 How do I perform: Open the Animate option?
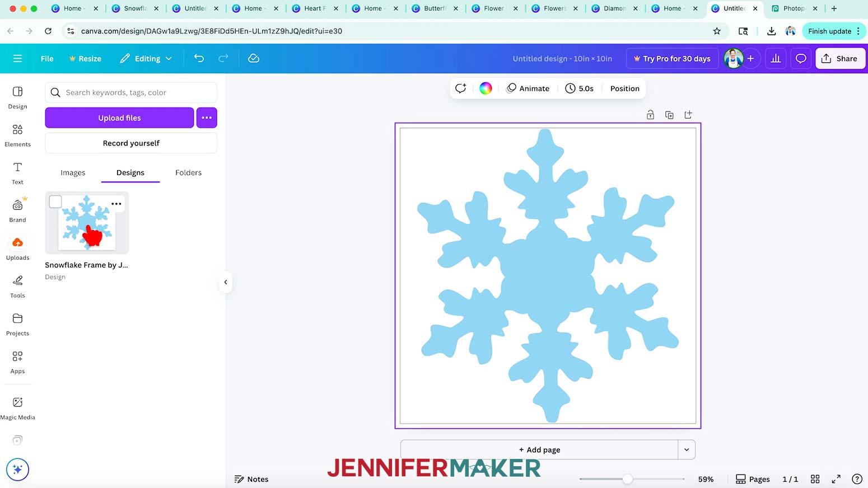[x=528, y=88]
